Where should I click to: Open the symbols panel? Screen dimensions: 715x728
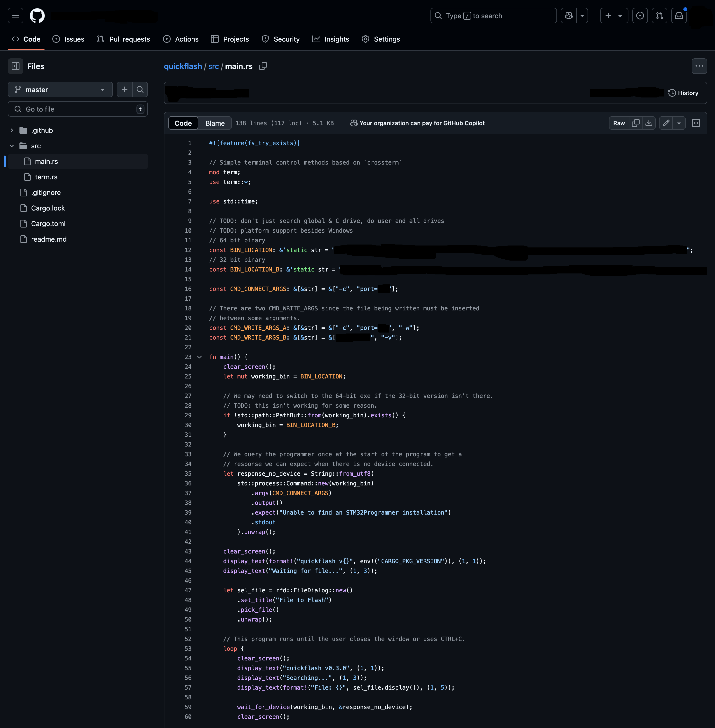coord(696,123)
